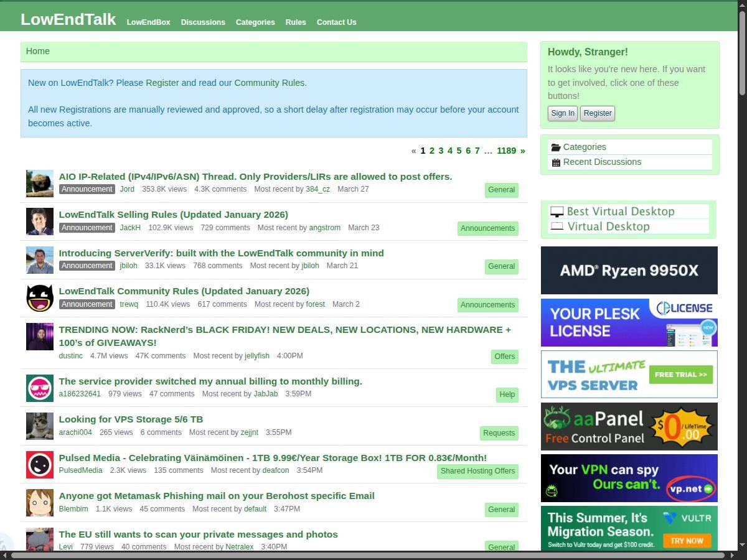
Task: Open the Looking for VPS Storage thread
Action: 131,419
